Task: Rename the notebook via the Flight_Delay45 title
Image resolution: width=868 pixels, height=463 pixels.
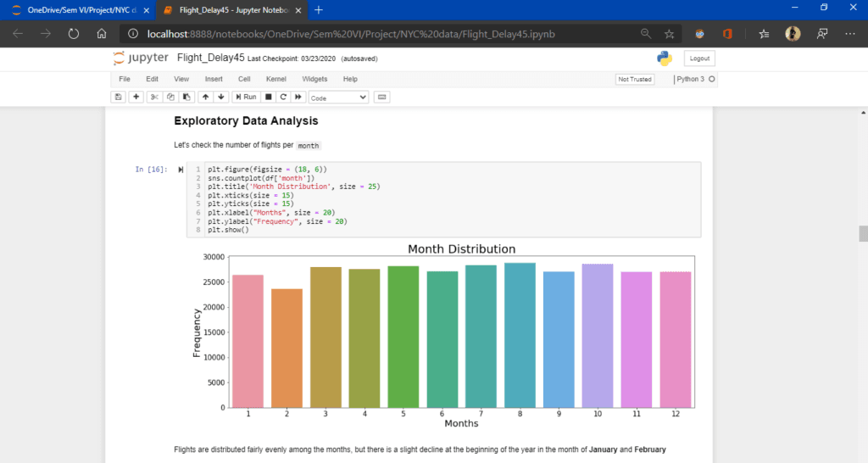Action: 210,58
